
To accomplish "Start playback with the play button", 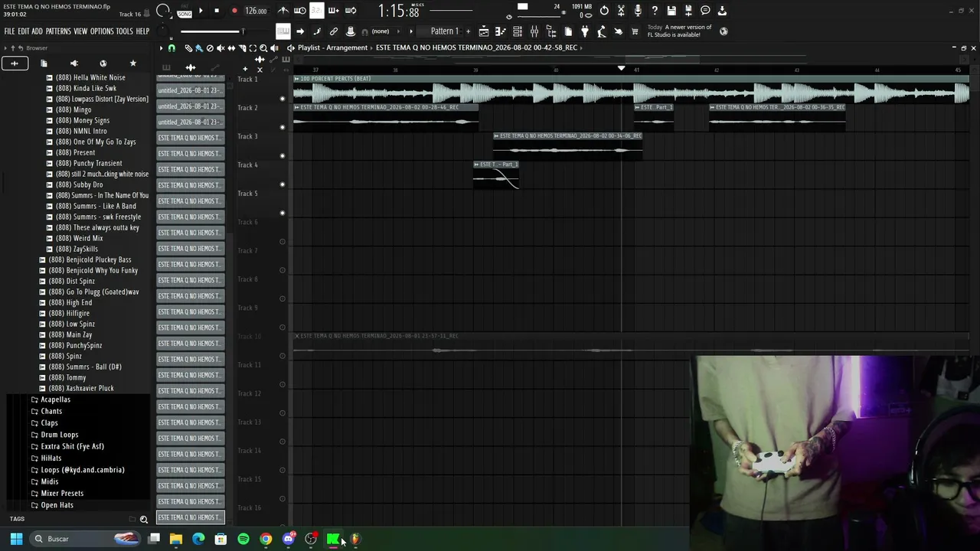I will coord(201,11).
